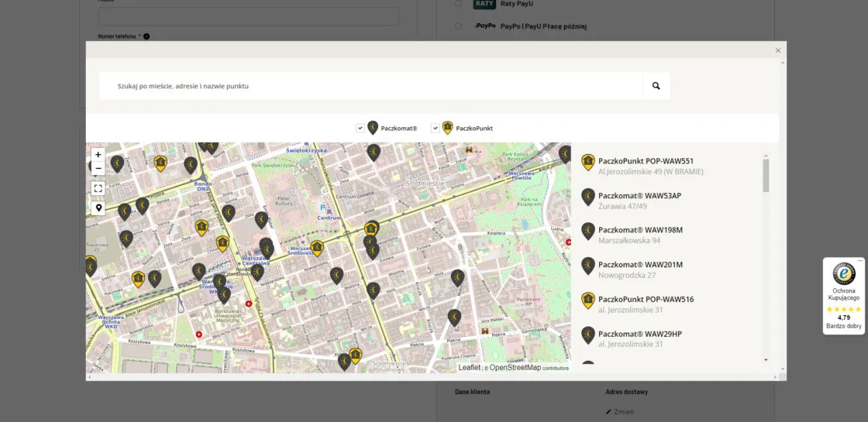The width and height of the screenshot is (868, 422).
Task: Select the yellow PaczkoPunkt marker on Złota street
Action: coord(201,228)
